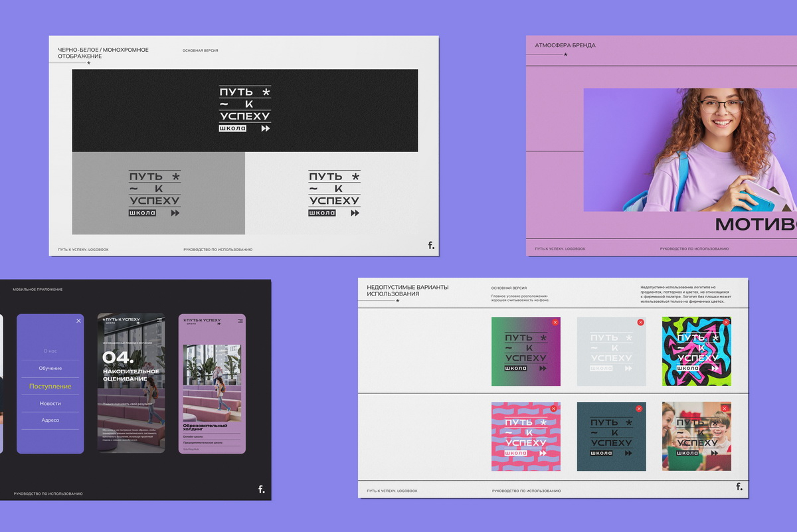This screenshot has width=797, height=532.
Task: Click the red X badge on the photo background tile
Action: [725, 408]
